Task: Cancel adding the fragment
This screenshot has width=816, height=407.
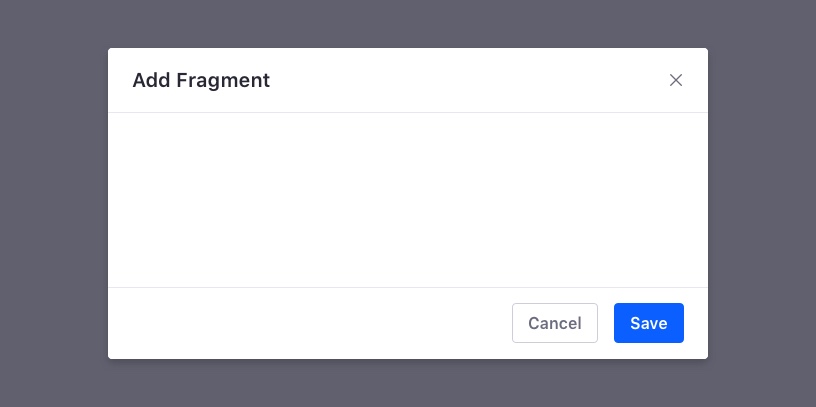Action: [x=554, y=323]
